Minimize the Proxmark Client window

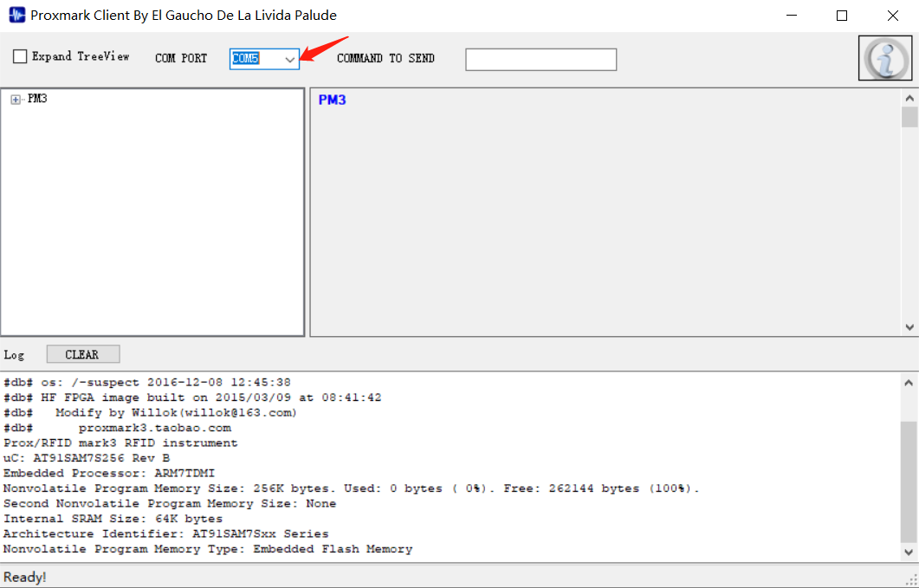(x=791, y=16)
